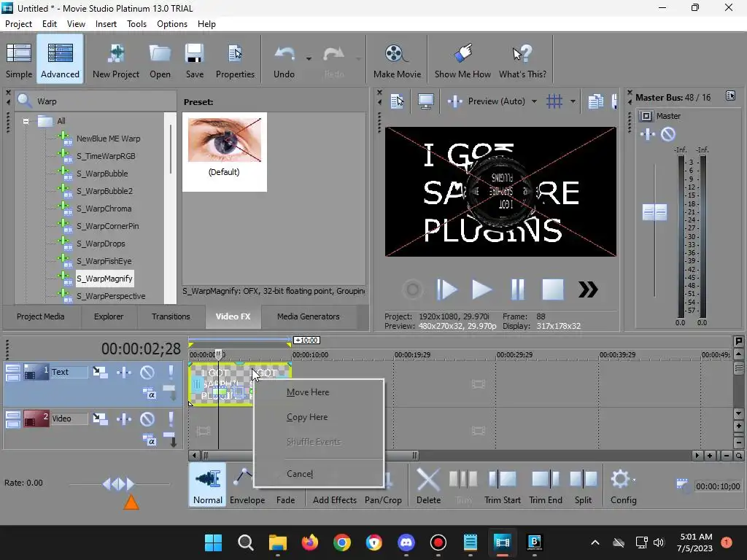
Task: Mute the Text track
Action: (147, 371)
